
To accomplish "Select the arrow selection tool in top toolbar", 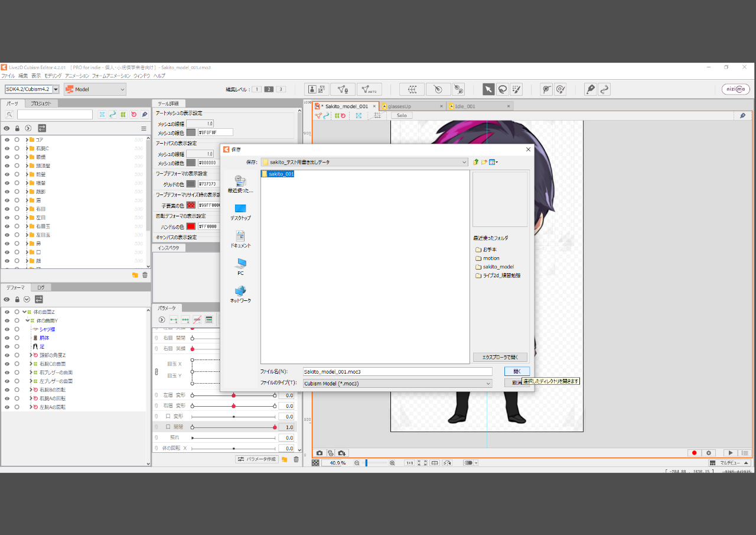I will [488, 89].
